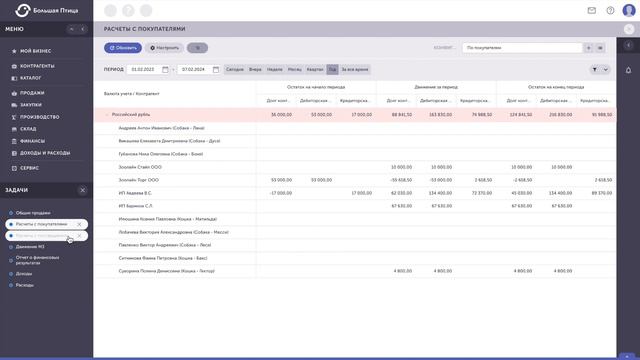Open Продажи in the menu
The height and width of the screenshot is (360, 640).
[x=32, y=93]
